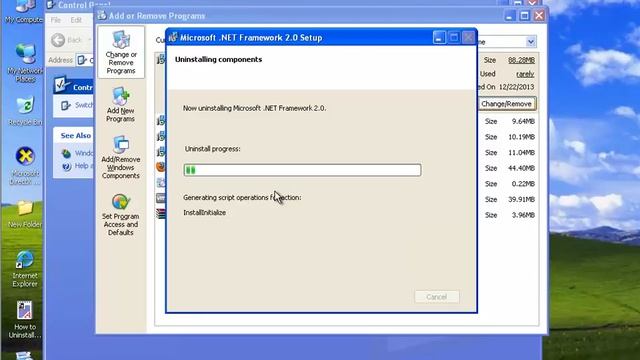
Task: Open the How to Uninstall desktop file
Action: click(25, 320)
